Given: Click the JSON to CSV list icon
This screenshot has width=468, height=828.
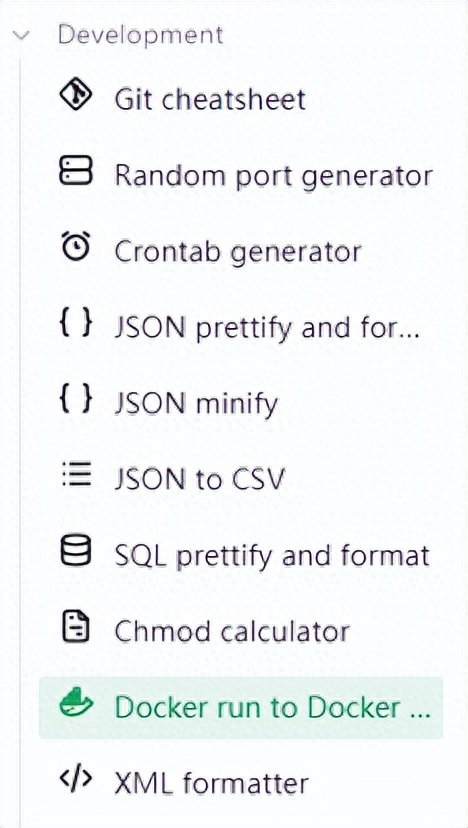Looking at the screenshot, I should point(76,476).
